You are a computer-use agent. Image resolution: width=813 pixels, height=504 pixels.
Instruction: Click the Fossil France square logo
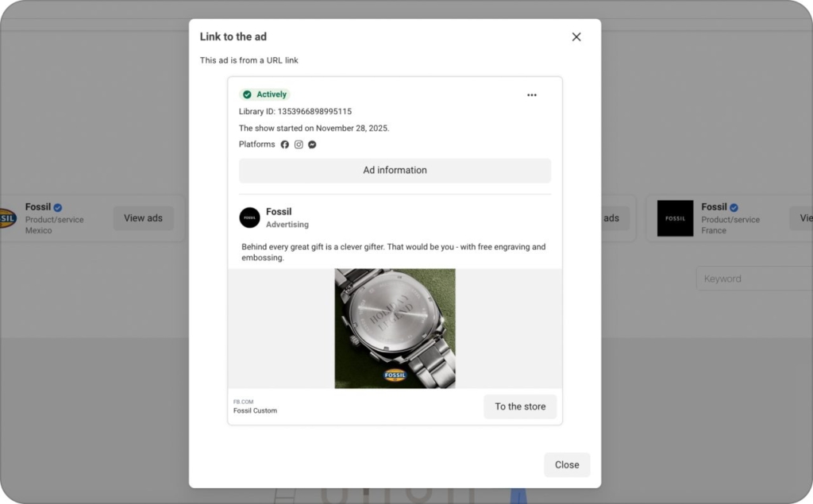(x=675, y=217)
